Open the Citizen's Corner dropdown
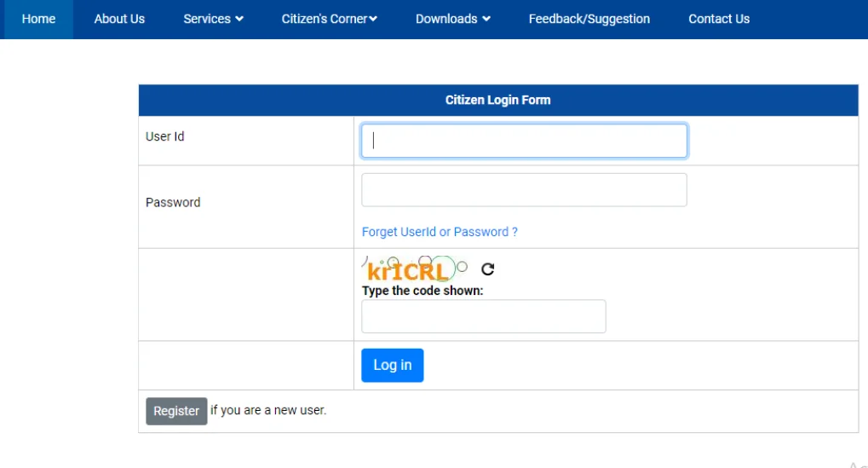The height and width of the screenshot is (468, 868). click(329, 19)
